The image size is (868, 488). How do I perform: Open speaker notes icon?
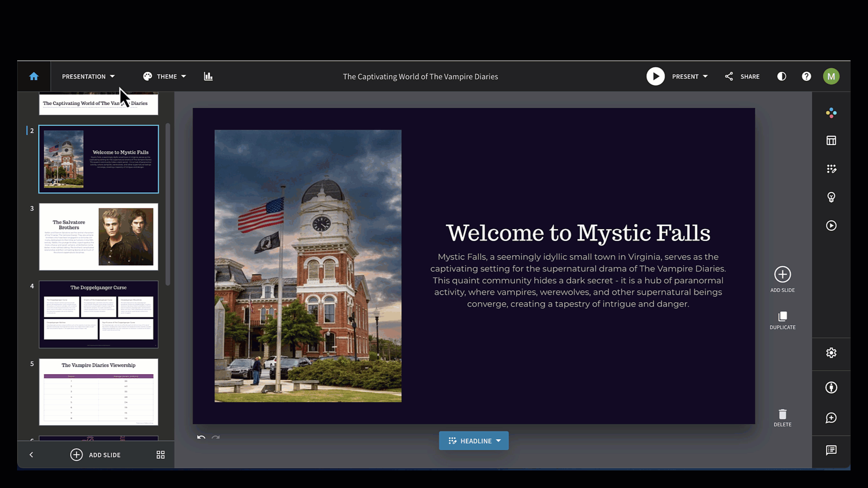click(x=831, y=450)
